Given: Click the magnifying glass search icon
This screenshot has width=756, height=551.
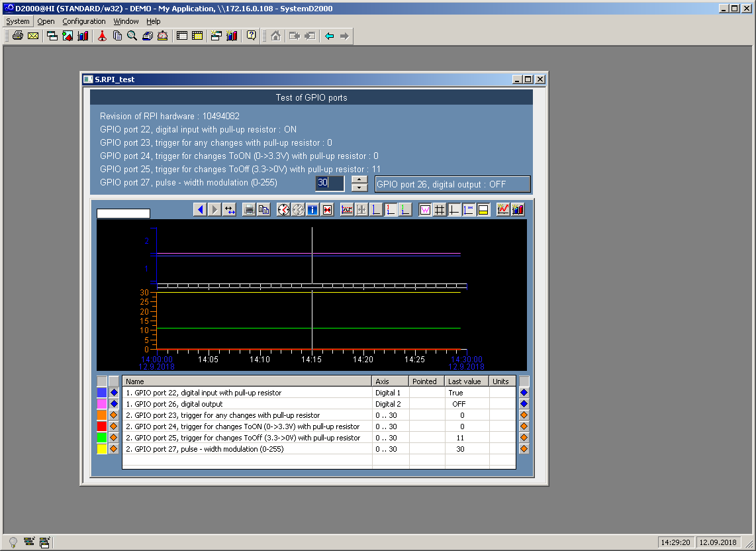Looking at the screenshot, I should point(132,36).
